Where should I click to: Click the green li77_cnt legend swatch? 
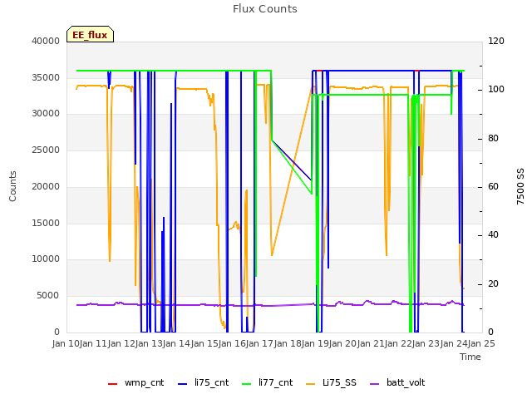[x=246, y=384]
